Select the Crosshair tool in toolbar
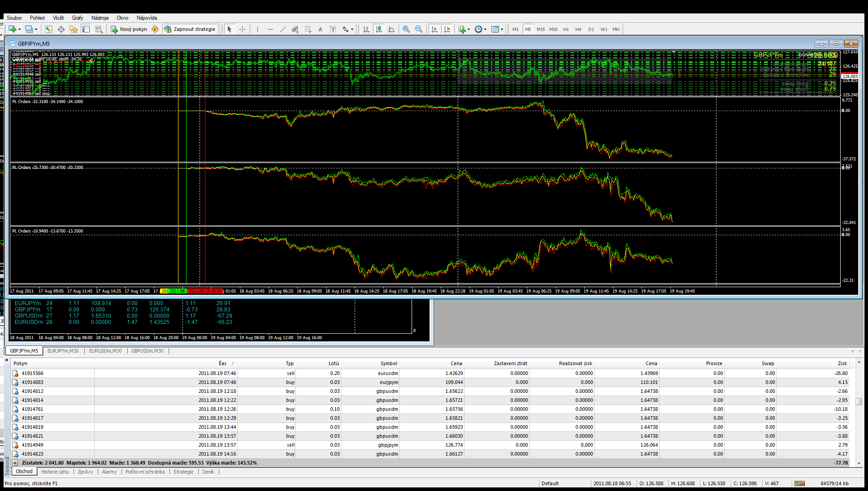This screenshot has width=868, height=491. coord(242,29)
